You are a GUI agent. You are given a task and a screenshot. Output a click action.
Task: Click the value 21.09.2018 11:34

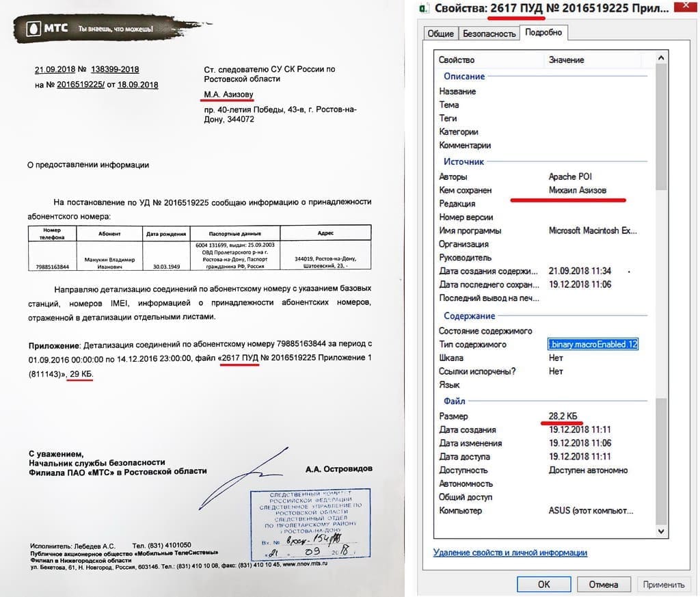pyautogui.click(x=580, y=271)
